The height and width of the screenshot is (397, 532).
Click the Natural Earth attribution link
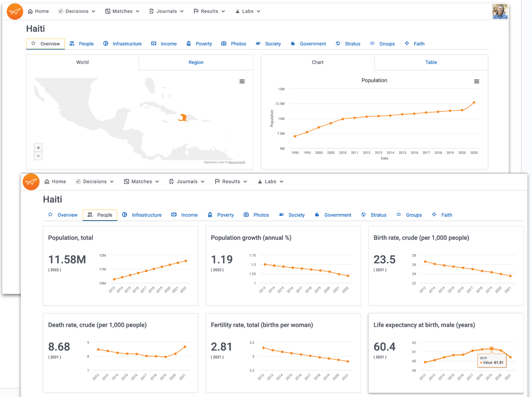click(x=237, y=162)
